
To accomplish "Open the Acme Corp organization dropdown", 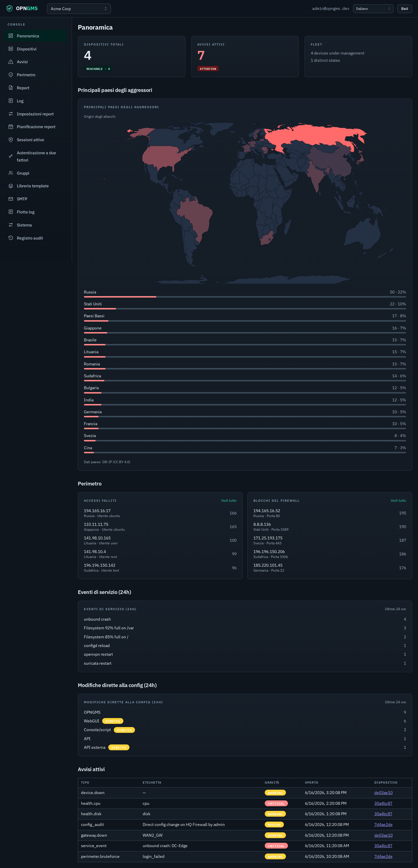I will [x=79, y=9].
